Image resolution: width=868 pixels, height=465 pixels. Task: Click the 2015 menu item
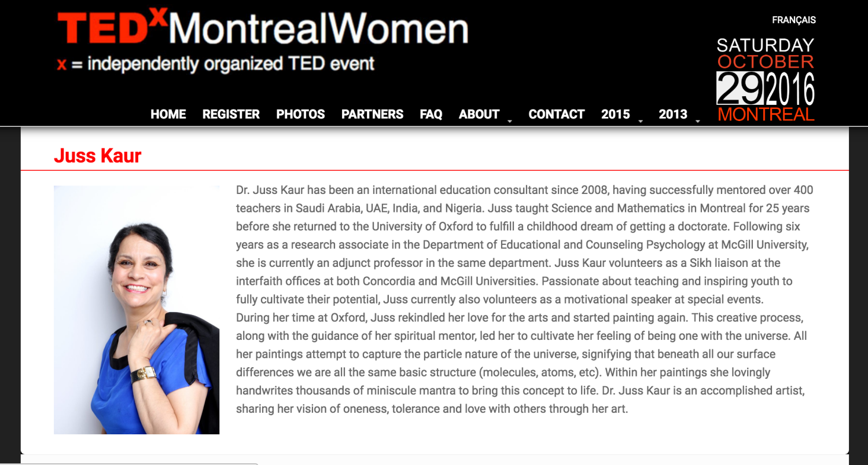coord(616,114)
